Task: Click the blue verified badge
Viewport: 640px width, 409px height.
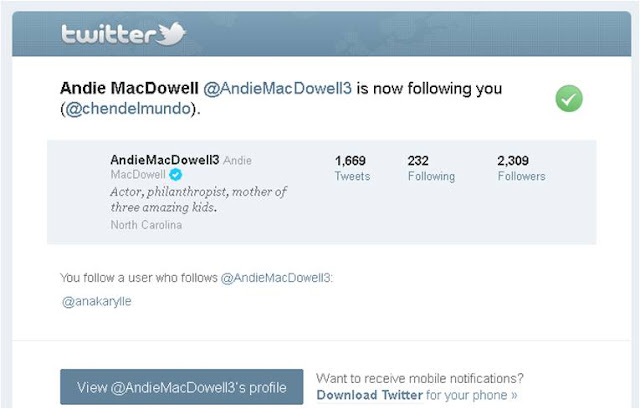Action: coord(176,175)
